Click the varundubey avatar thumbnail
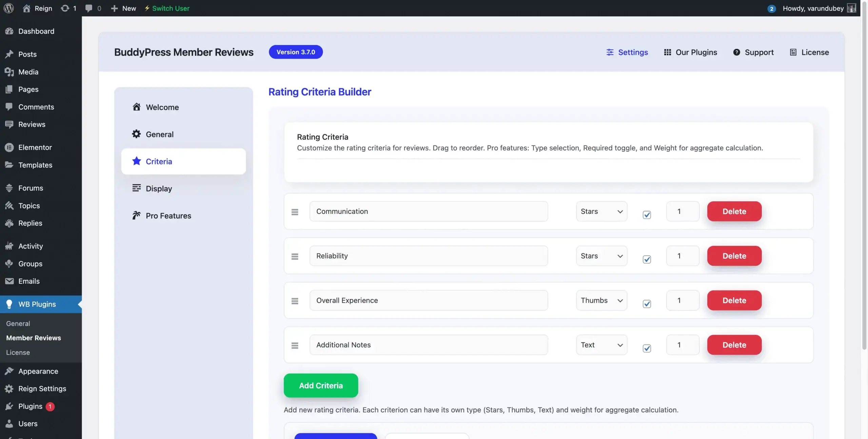The width and height of the screenshot is (868, 439). [851, 8]
